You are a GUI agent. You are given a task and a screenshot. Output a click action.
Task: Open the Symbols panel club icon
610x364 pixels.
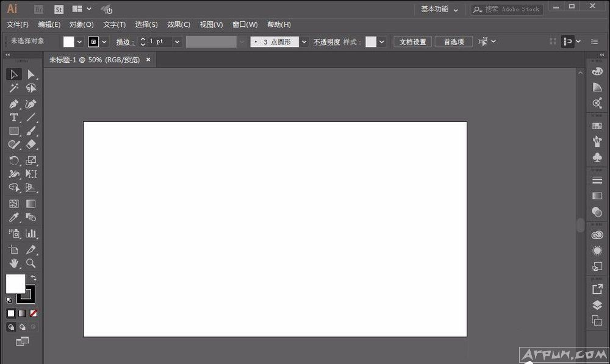coord(597,157)
